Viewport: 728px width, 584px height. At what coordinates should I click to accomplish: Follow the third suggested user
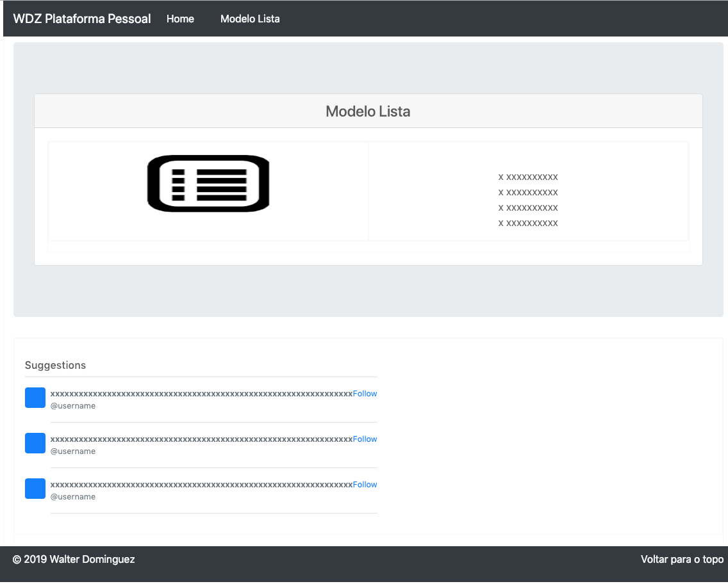click(x=365, y=485)
